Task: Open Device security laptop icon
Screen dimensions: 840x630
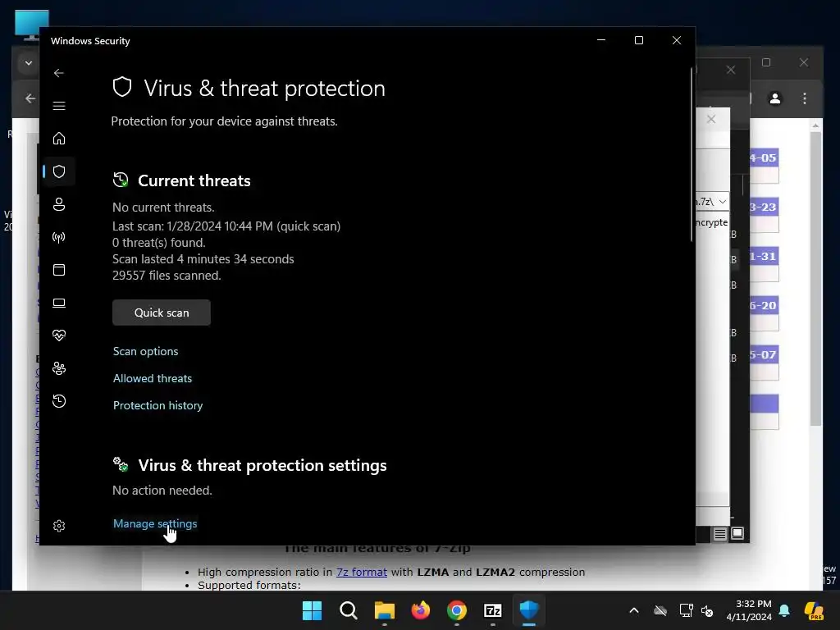Action: point(59,303)
